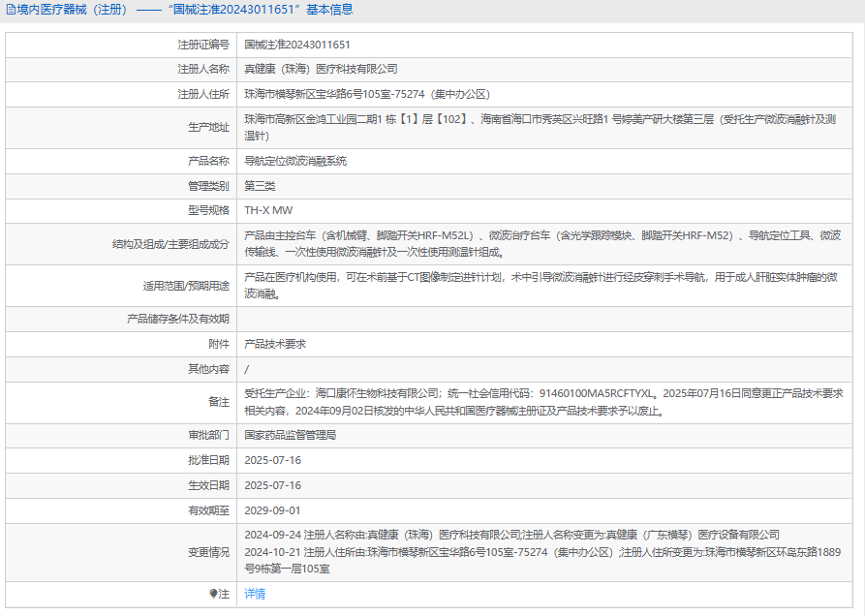This screenshot has width=865, height=616.
Task: Select the intended-use text starting 产品在医疗机构使用
Action: pos(541,285)
